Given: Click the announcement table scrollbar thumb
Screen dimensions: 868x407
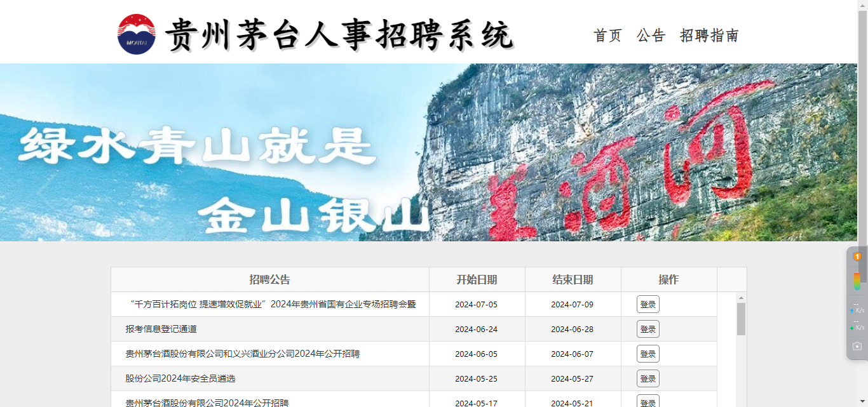Looking at the screenshot, I should (741, 319).
